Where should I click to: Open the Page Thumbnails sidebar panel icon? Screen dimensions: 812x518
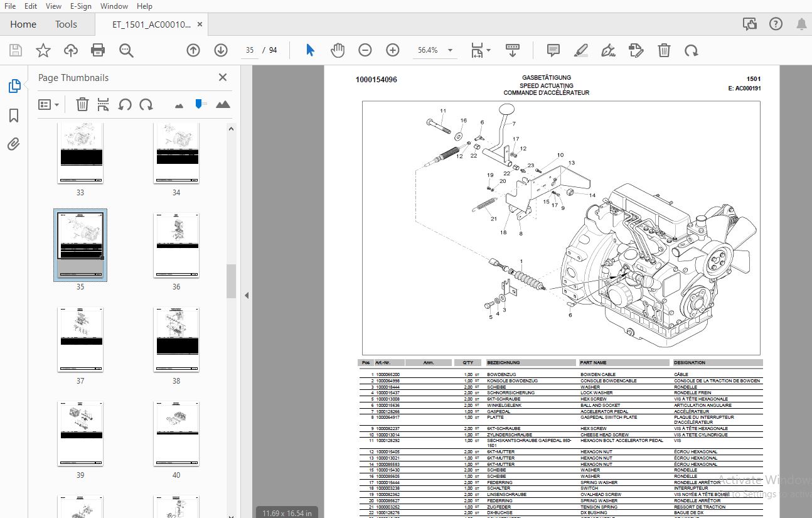click(14, 86)
